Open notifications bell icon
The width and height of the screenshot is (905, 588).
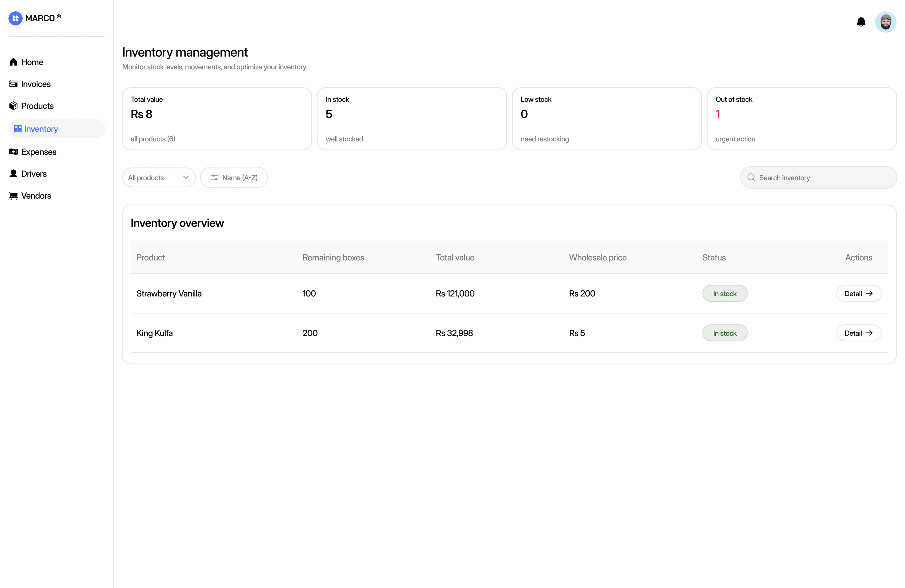click(x=861, y=22)
